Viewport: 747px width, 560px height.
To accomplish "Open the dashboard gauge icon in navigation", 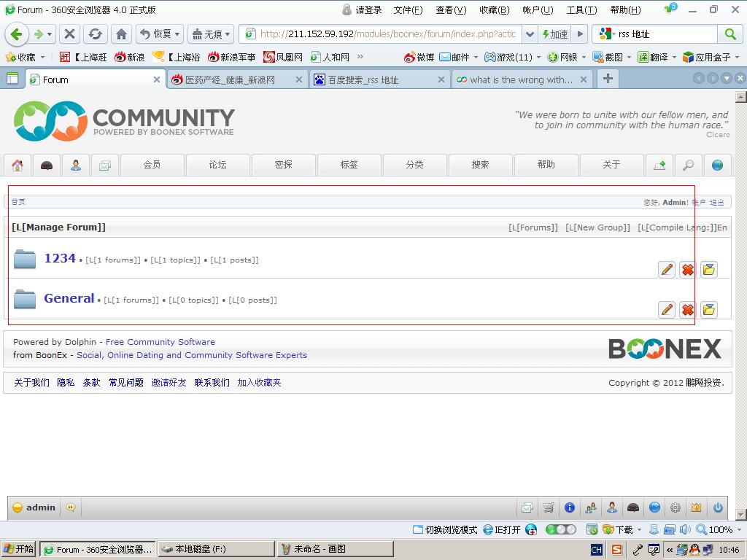I will point(47,166).
